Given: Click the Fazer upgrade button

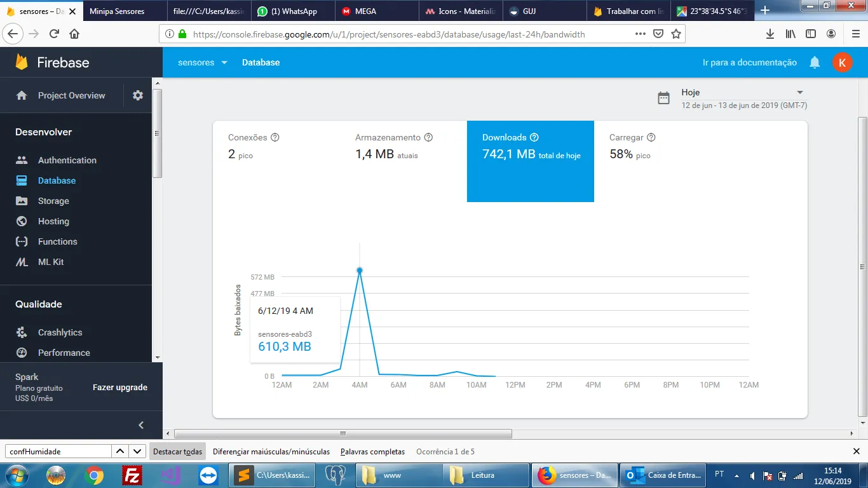Looking at the screenshot, I should click(x=119, y=387).
